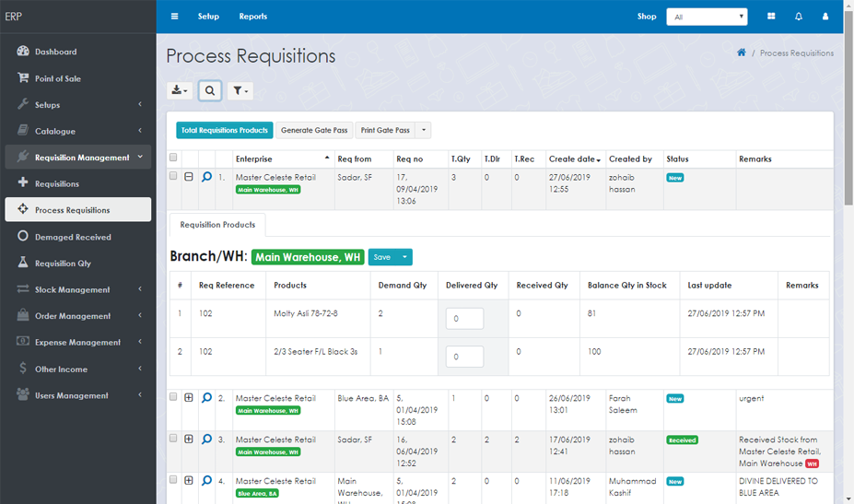The image size is (854, 504).
Task: Open the grid apps icon in header
Action: [x=771, y=17]
